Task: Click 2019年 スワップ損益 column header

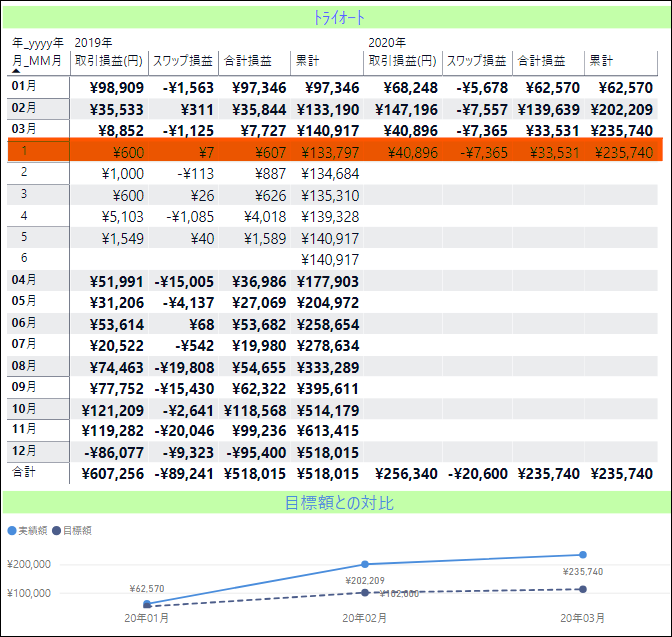Action: pos(183,60)
